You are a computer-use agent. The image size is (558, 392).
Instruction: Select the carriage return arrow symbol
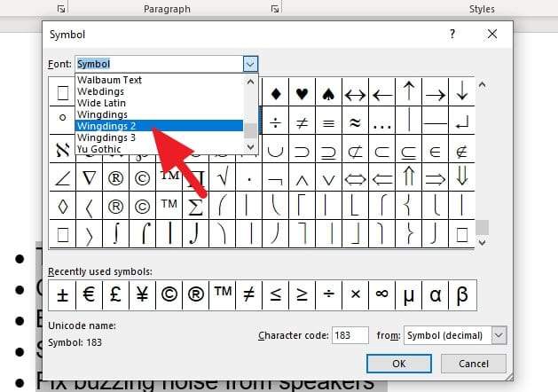point(462,121)
